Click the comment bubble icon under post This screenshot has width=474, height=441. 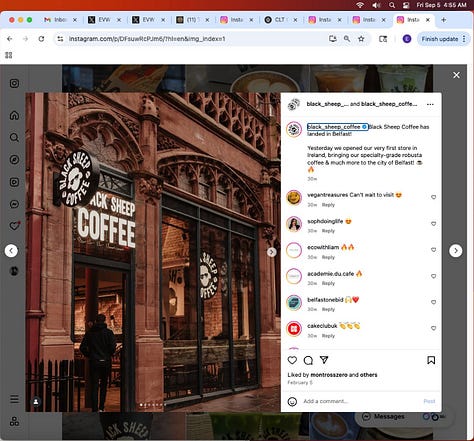click(x=308, y=360)
